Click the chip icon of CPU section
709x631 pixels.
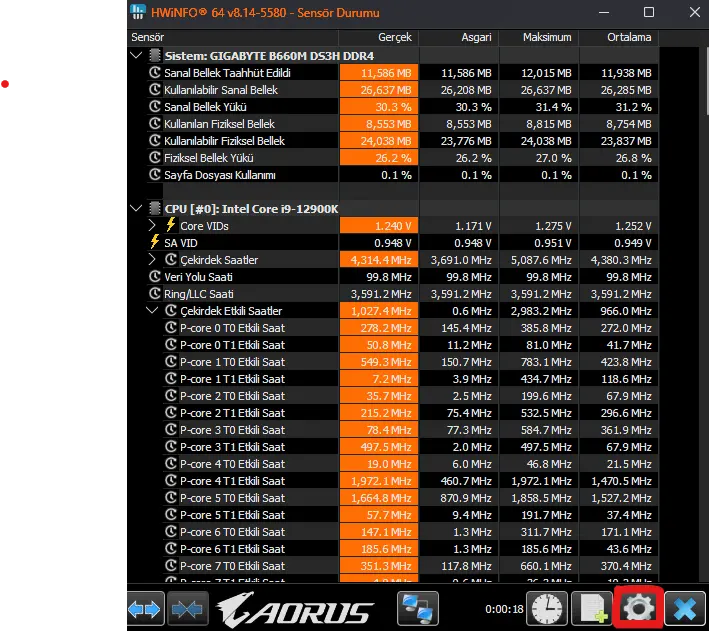click(155, 209)
